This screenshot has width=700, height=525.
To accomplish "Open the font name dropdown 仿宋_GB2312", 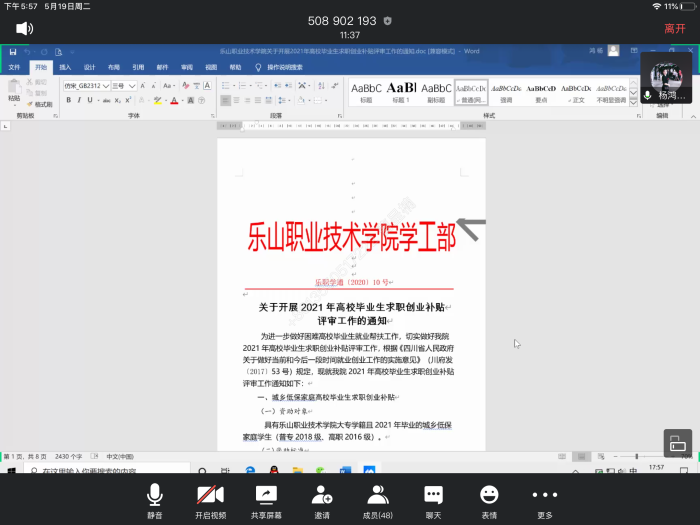I will [x=84, y=86].
